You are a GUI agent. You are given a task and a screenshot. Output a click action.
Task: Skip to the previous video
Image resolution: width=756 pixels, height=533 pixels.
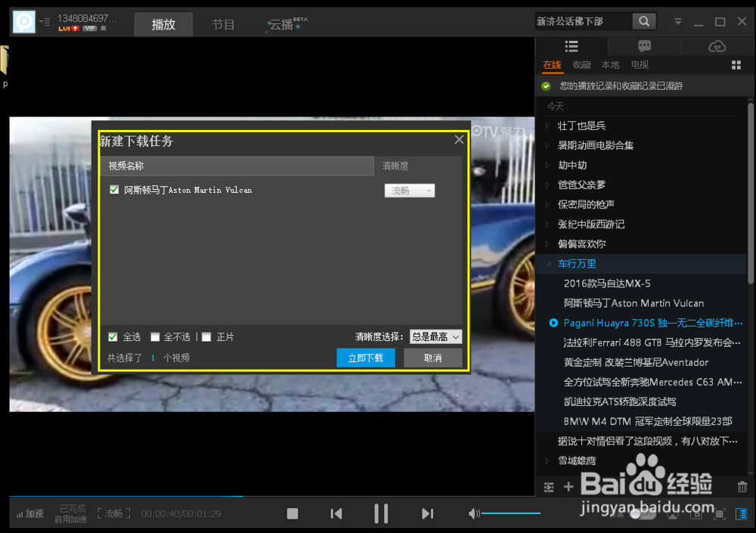tap(336, 513)
